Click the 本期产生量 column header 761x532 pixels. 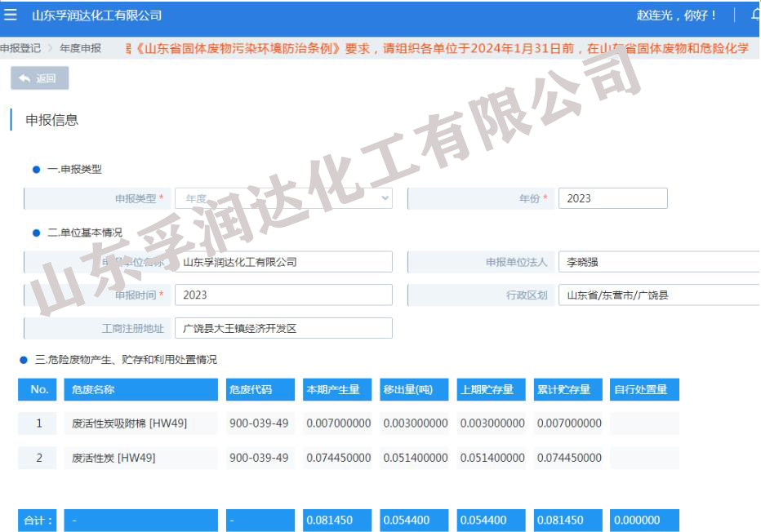tap(337, 389)
